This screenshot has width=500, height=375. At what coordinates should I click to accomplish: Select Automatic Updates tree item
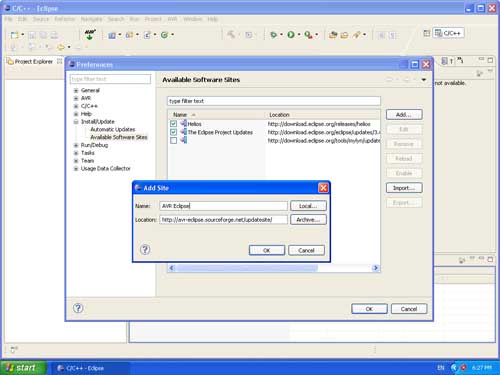[x=113, y=129]
